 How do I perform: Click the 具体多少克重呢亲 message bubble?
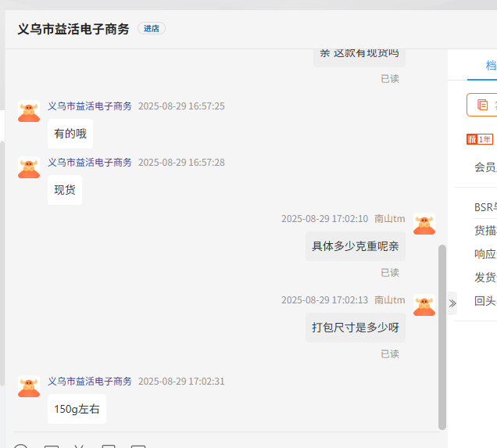point(356,246)
